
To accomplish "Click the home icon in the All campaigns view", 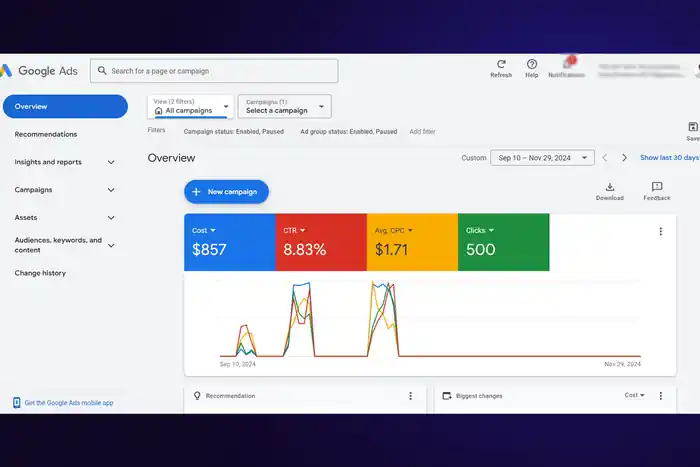I will coord(158,111).
